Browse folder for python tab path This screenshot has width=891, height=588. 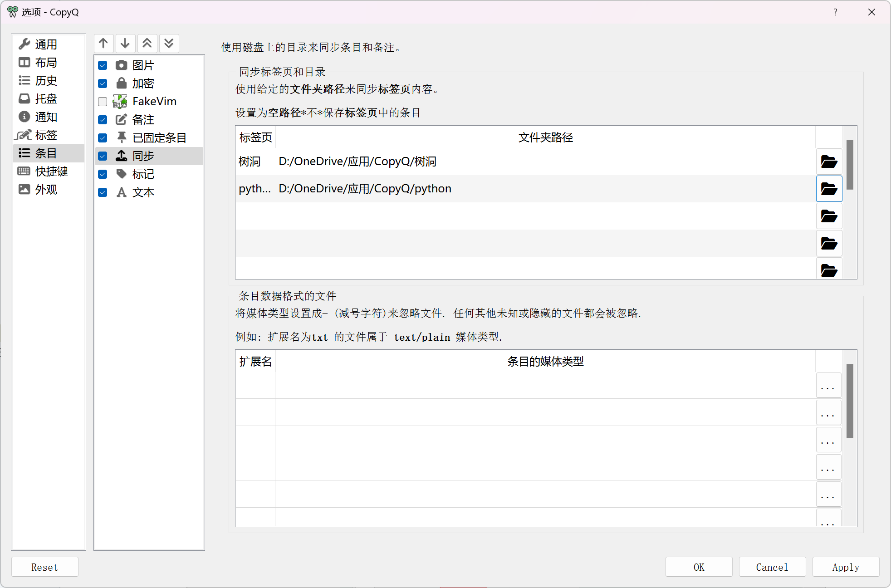click(829, 189)
